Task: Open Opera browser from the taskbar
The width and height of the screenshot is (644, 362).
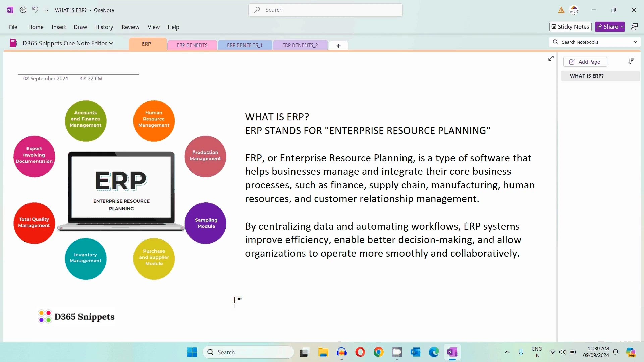Action: coord(360,352)
